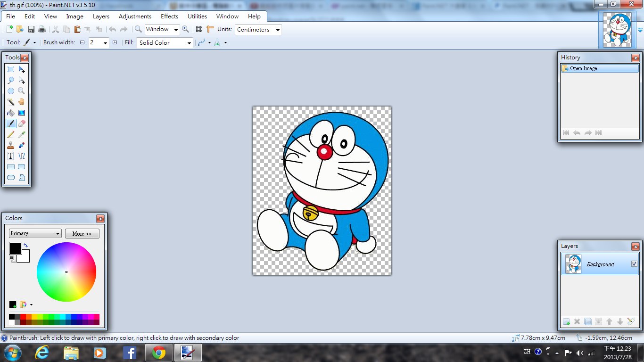This screenshot has width=644, height=362.
Task: Select the Paint Bucket tool
Action: point(11,113)
